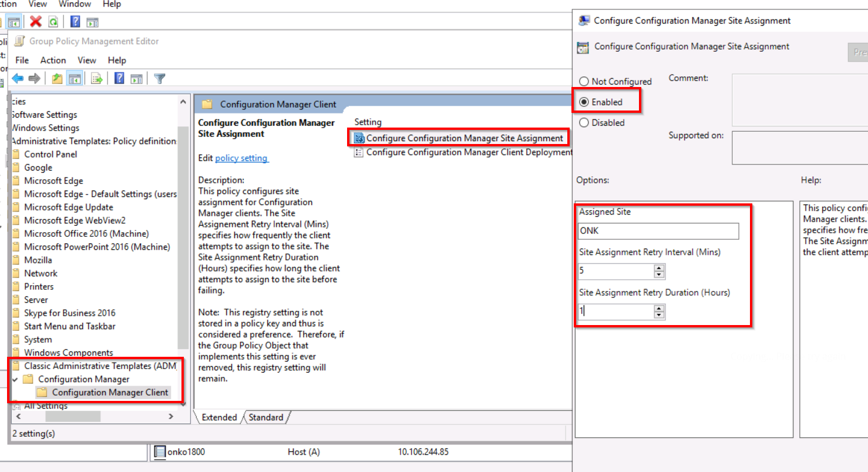
Task: Click the policy icon beside the dialog heading
Action: (x=583, y=48)
